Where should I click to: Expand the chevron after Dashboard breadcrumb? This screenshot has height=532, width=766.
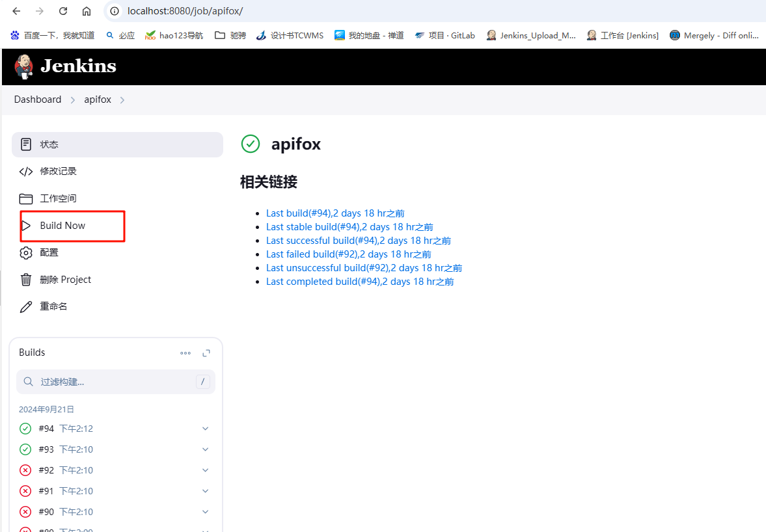coord(73,100)
